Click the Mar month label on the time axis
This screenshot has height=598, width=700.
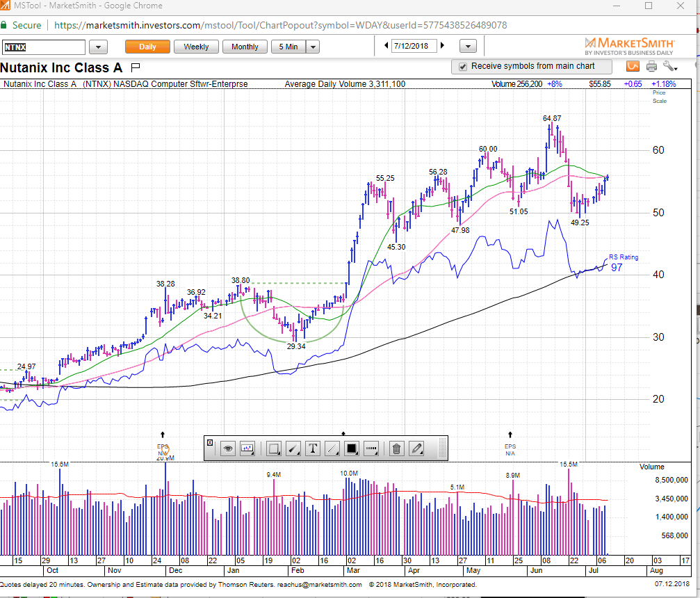(x=354, y=570)
